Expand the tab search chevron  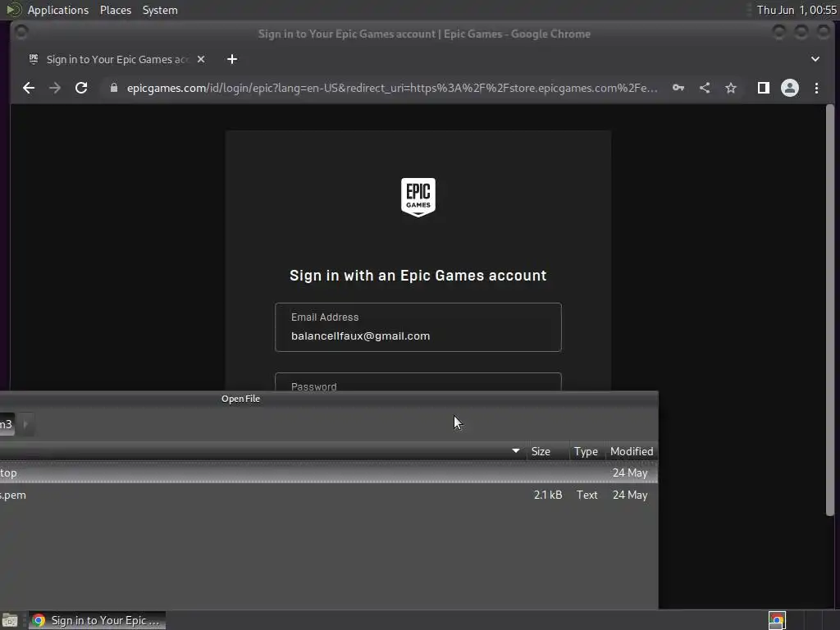coord(815,59)
